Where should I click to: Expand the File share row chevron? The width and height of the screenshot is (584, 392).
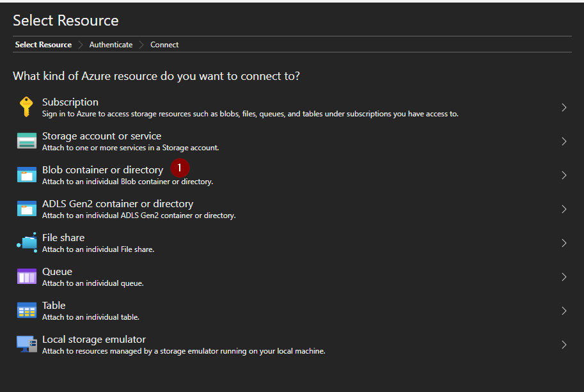[564, 243]
